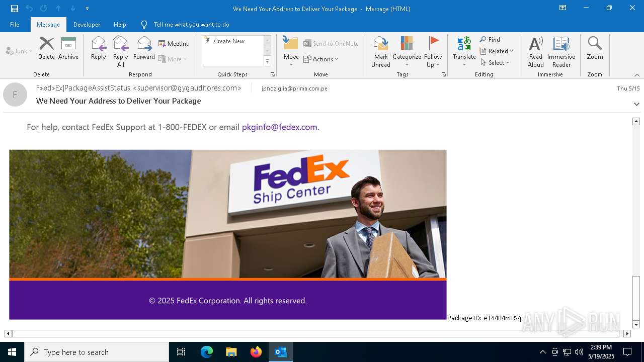Click the sender avatar circle F
The image size is (644, 362).
[x=15, y=95]
